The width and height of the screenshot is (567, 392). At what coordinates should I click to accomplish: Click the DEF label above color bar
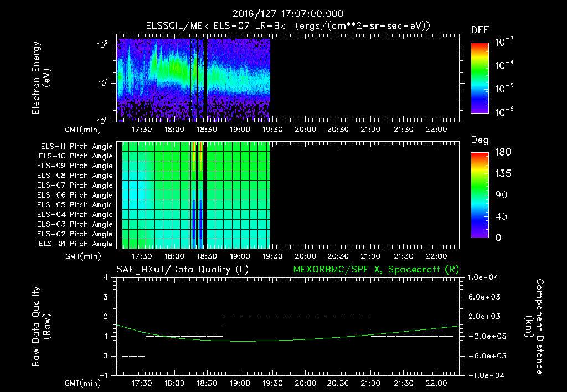tap(480, 30)
